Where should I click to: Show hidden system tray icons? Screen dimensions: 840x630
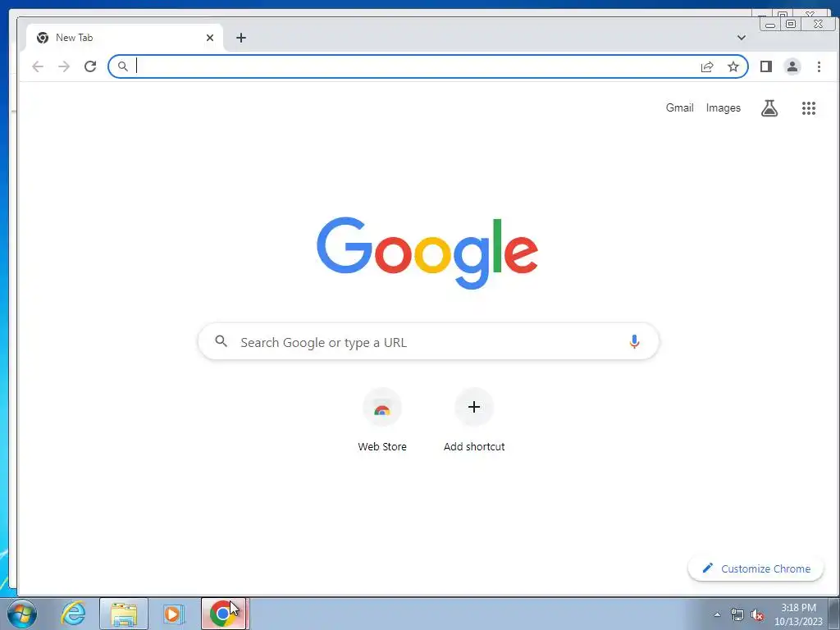717,614
